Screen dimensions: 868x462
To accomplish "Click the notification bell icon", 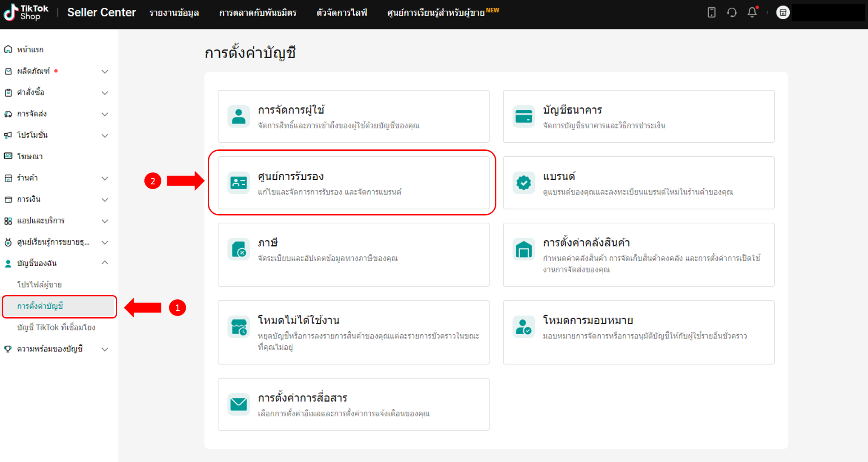I will coord(752,12).
